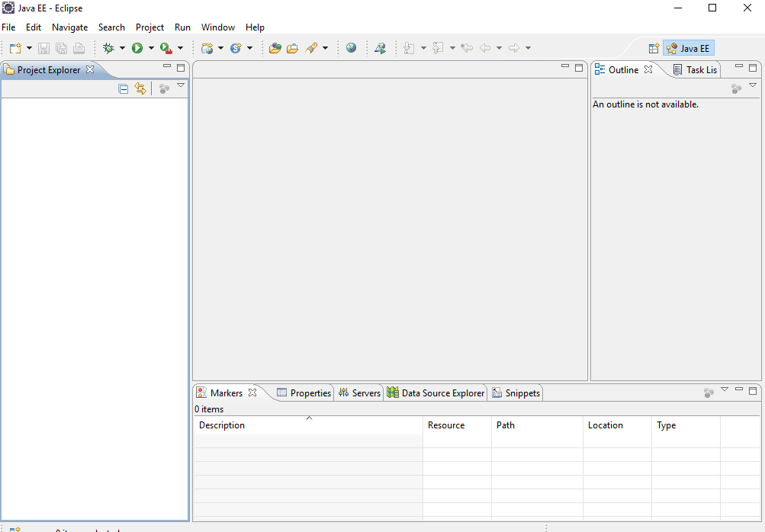Click the Debug bug icon

pyautogui.click(x=109, y=48)
